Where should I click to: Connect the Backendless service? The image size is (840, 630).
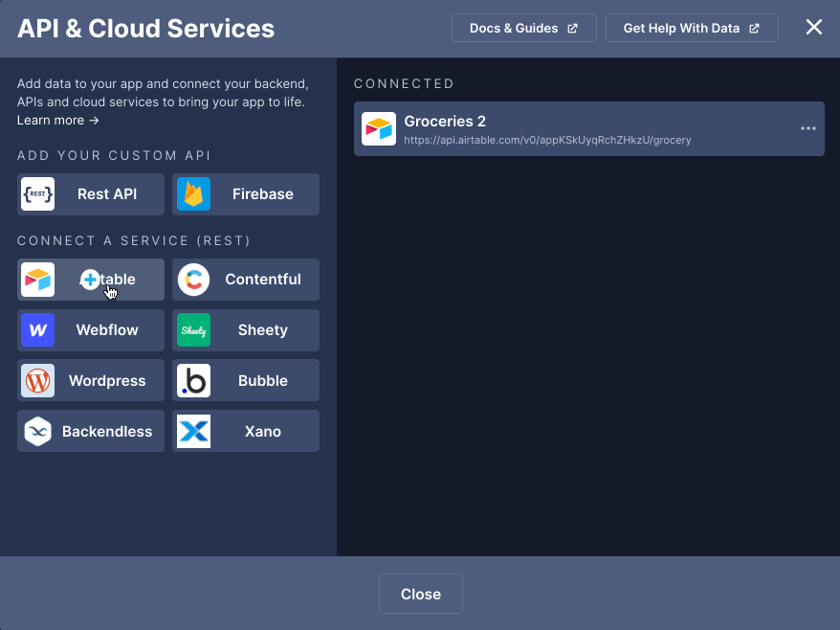tap(91, 431)
